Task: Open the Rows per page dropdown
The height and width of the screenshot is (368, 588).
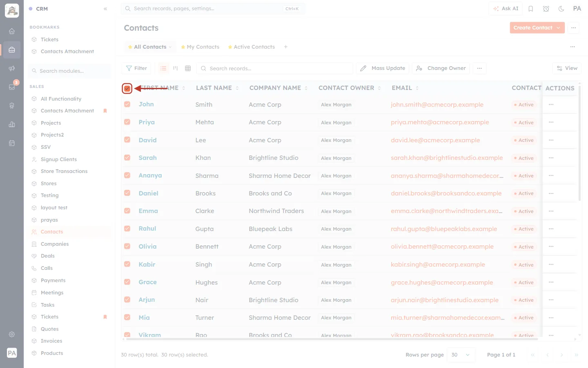Action: tap(461, 355)
